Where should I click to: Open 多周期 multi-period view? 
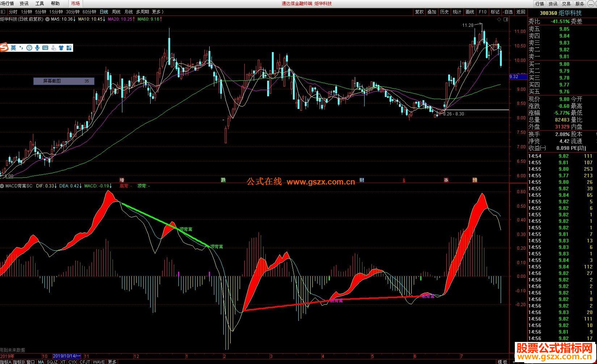(x=142, y=12)
